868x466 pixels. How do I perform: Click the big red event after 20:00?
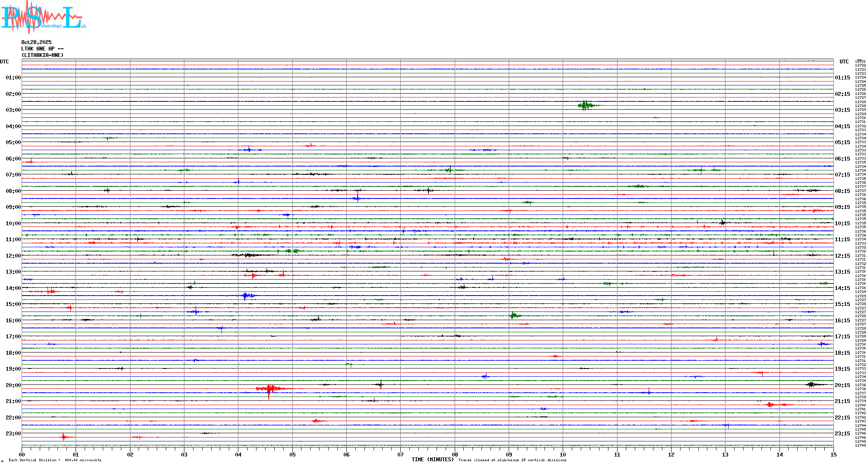pyautogui.click(x=269, y=389)
